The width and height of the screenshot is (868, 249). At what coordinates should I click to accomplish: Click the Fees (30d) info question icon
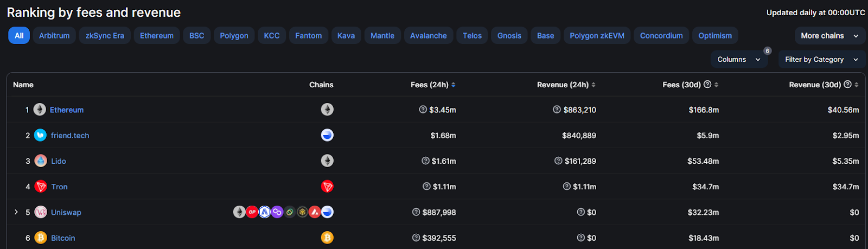tap(707, 85)
